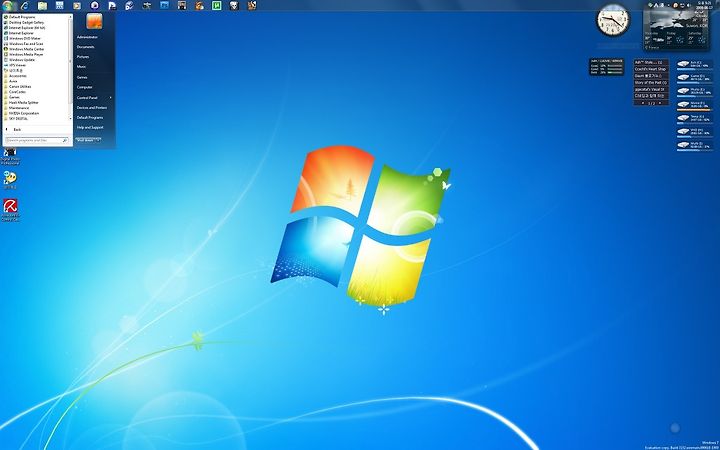The image size is (720, 450).
Task: Expand the Avira folder
Action: [13, 81]
